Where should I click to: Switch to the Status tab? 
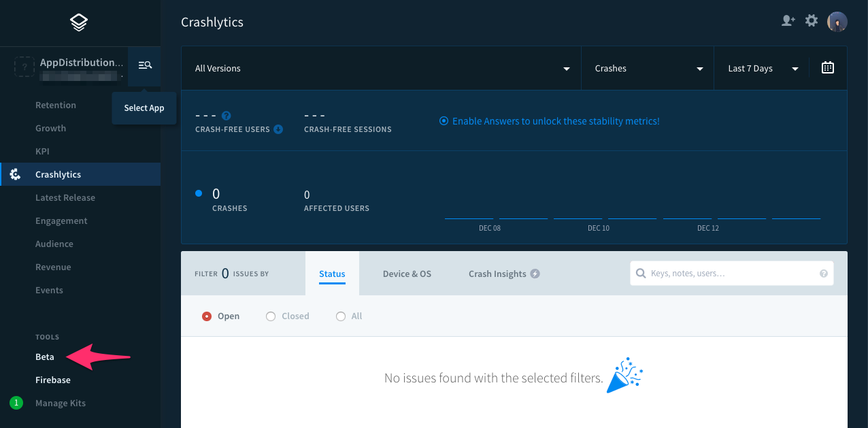point(332,274)
